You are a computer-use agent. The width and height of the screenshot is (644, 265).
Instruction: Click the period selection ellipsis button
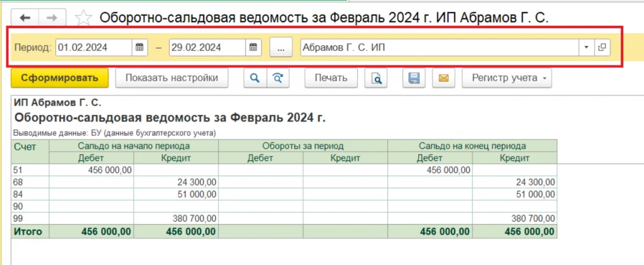pyautogui.click(x=281, y=47)
